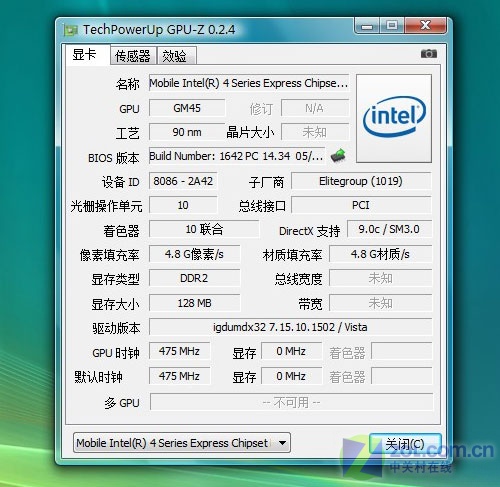
Task: Click the BIOS upload green chip icon
Action: (338, 155)
